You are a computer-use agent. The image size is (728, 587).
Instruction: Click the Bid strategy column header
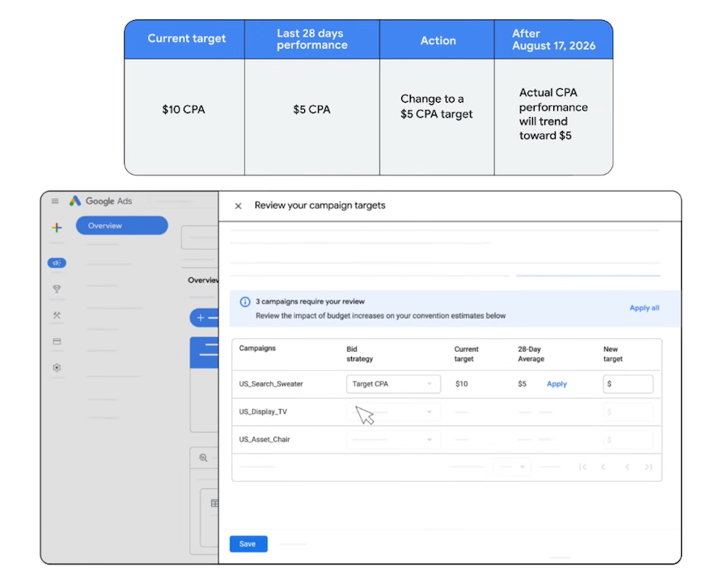coord(359,354)
